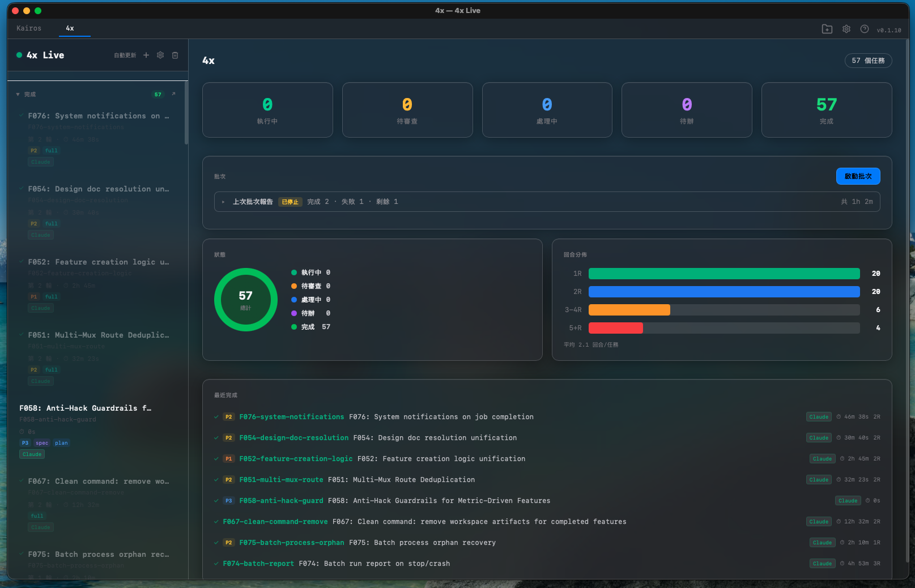Click the 57 count badge in sidebar
The width and height of the screenshot is (915, 588).
158,94
